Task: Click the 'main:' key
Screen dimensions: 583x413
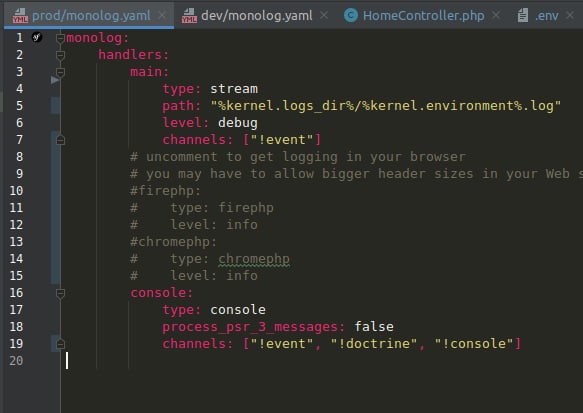Action: click(149, 72)
